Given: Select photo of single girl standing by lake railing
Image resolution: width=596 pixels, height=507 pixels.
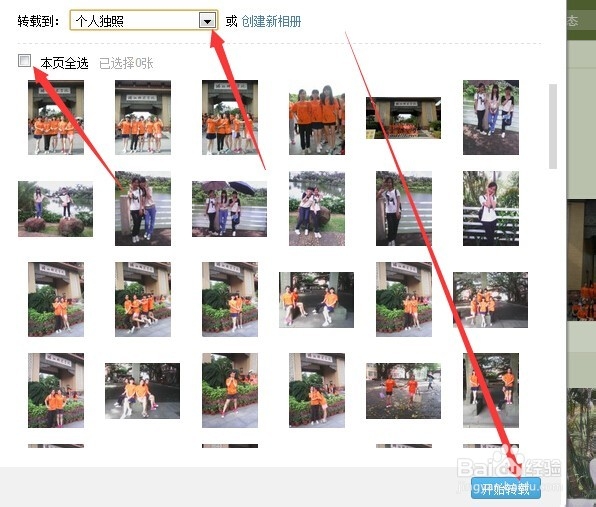Looking at the screenshot, I should (x=404, y=209).
